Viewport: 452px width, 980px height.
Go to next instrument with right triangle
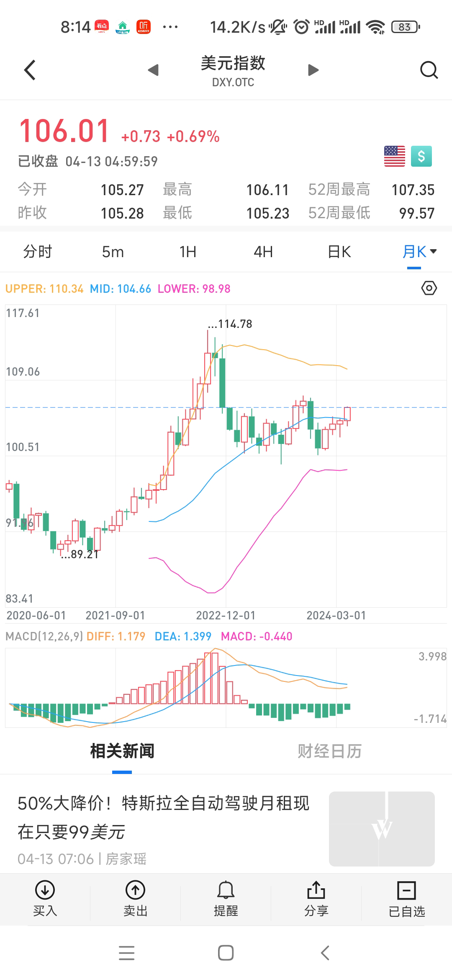[313, 70]
